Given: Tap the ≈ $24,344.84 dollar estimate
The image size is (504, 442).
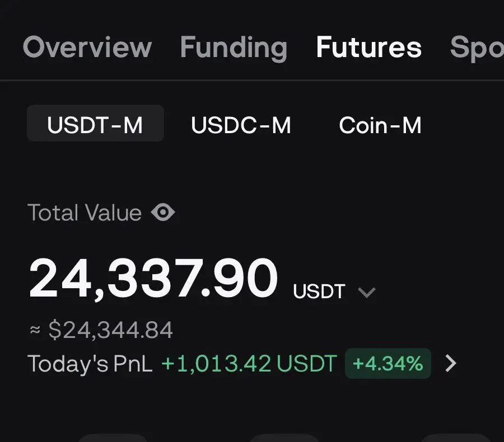Looking at the screenshot, I should click(101, 330).
